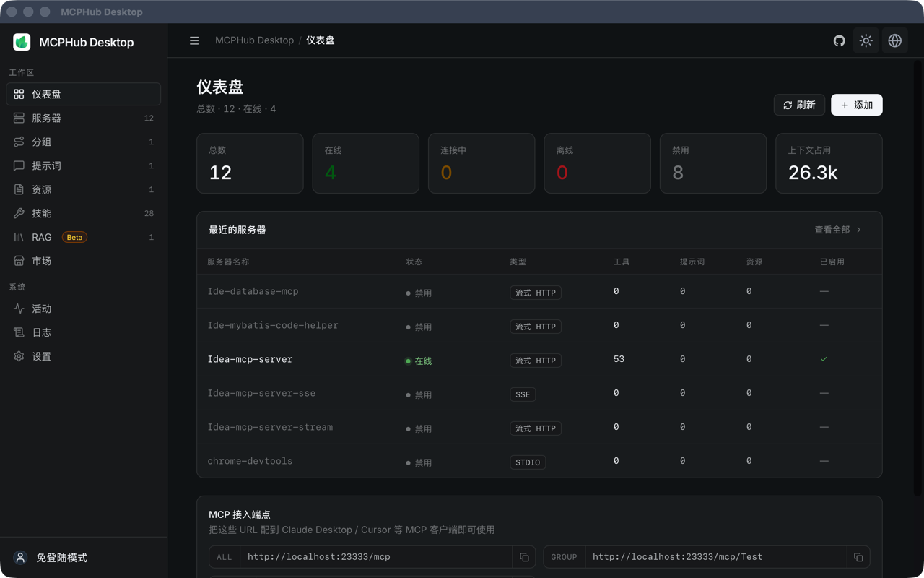Image resolution: width=924 pixels, height=578 pixels.
Task: Select the Ide-mybatis-code-helper row name
Action: [273, 325]
